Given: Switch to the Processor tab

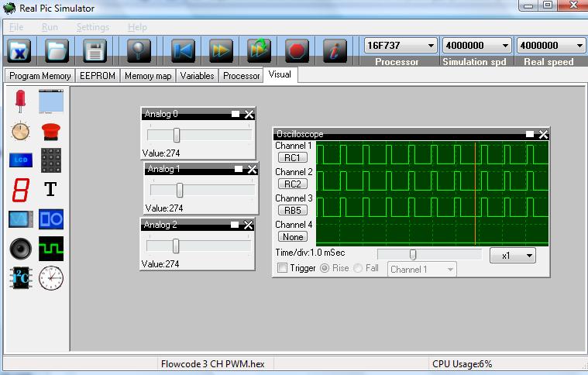Looking at the screenshot, I should click(241, 76).
